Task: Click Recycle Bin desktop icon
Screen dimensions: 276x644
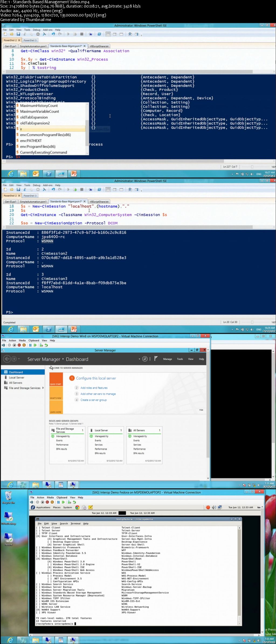Action: click(9, 498)
